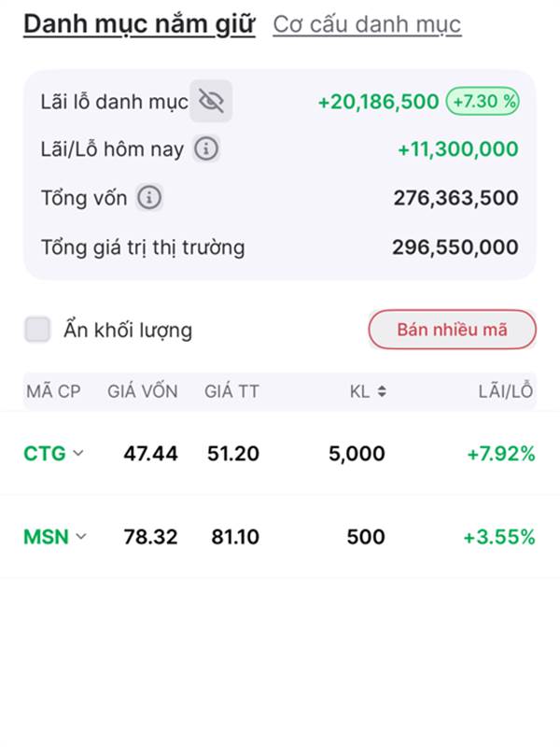Click the MÃ CP column header

(x=53, y=391)
